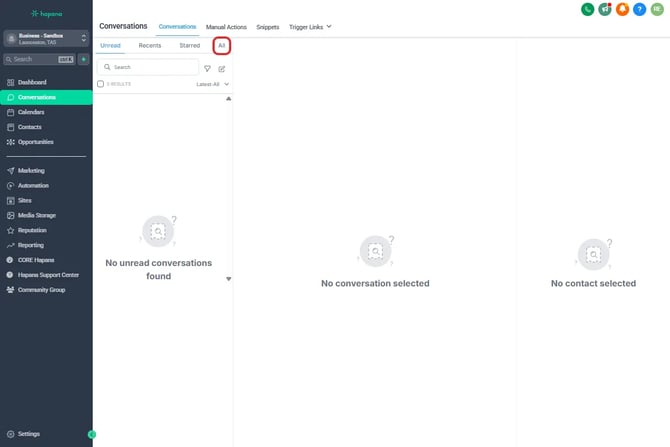
Task: Open the user profile avatar
Action: pyautogui.click(x=657, y=9)
